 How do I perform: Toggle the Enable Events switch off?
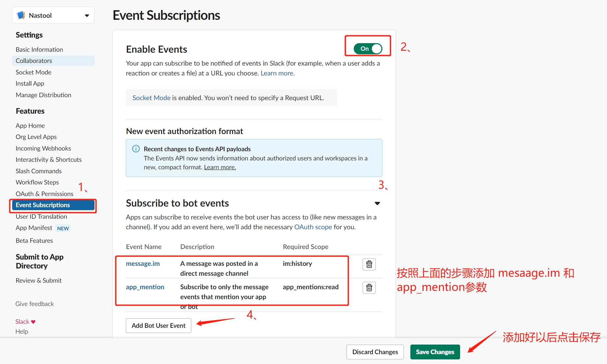pyautogui.click(x=368, y=49)
